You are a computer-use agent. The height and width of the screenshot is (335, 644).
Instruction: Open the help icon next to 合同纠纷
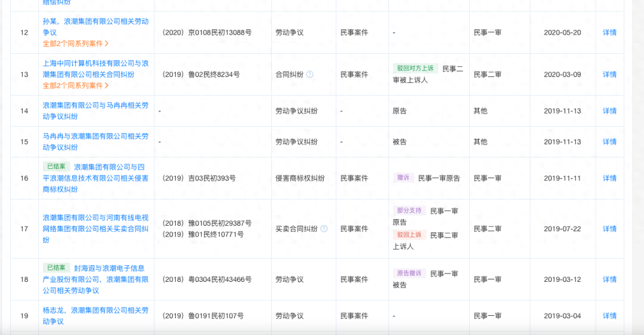coord(310,75)
